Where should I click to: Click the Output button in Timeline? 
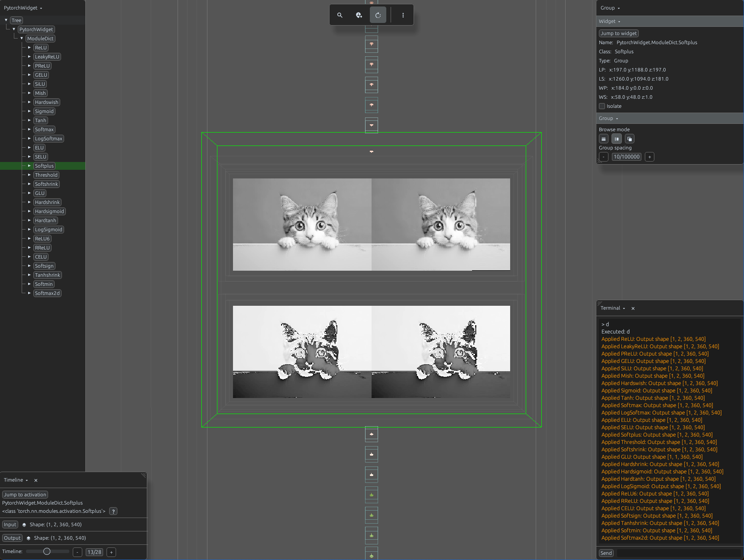click(x=12, y=538)
